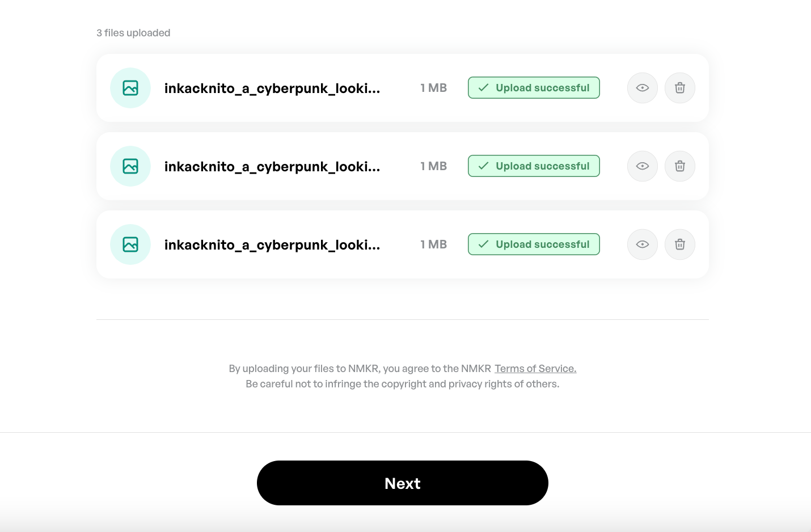811x532 pixels.
Task: Click the "3 files uploaded" label
Action: 133,33
